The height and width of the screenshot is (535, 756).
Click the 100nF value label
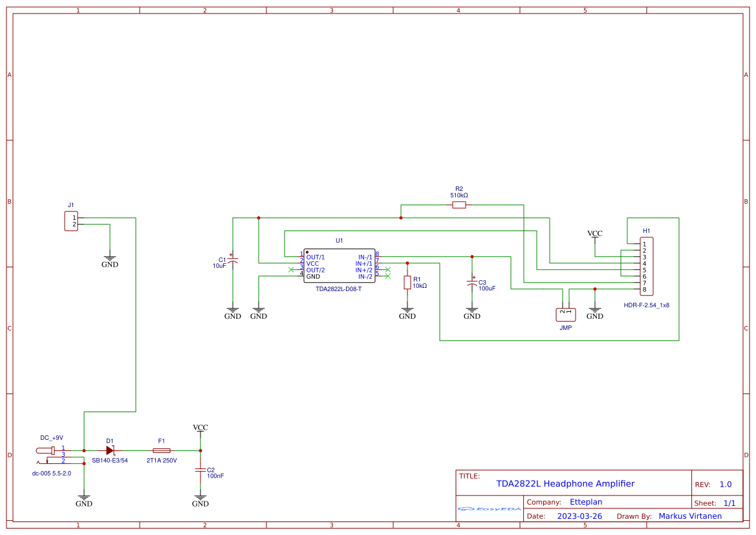(x=215, y=476)
